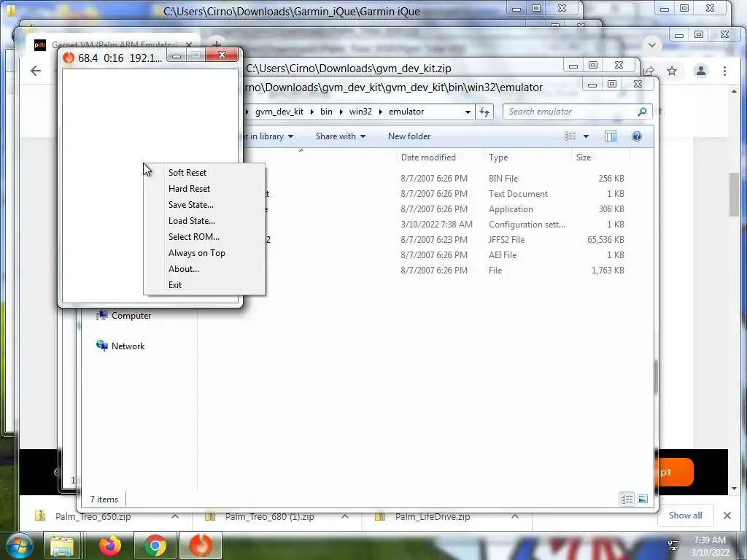
Task: Expand Palm_LifeDrive.zip download options
Action: tap(515, 516)
